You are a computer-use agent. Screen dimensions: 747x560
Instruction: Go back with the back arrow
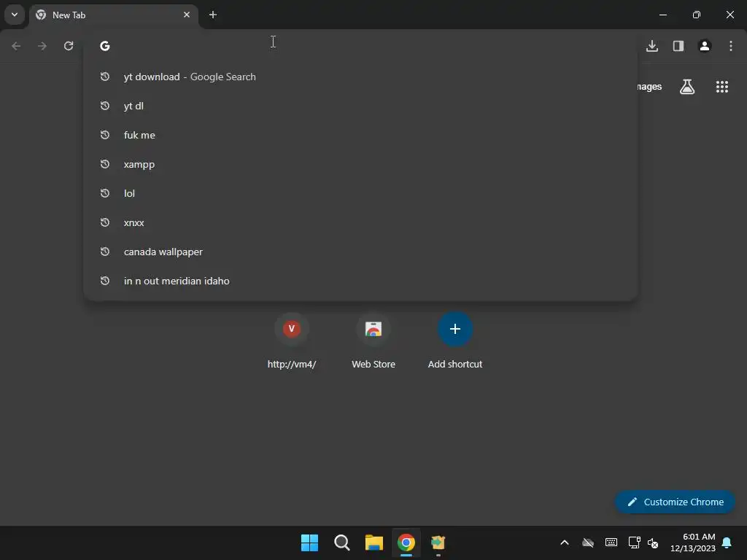point(16,46)
